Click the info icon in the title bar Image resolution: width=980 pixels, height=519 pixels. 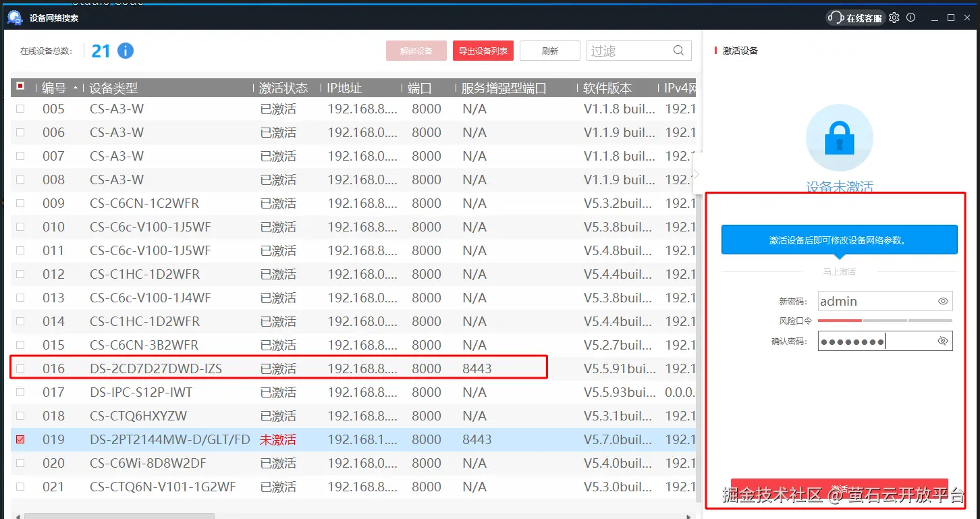(911, 18)
